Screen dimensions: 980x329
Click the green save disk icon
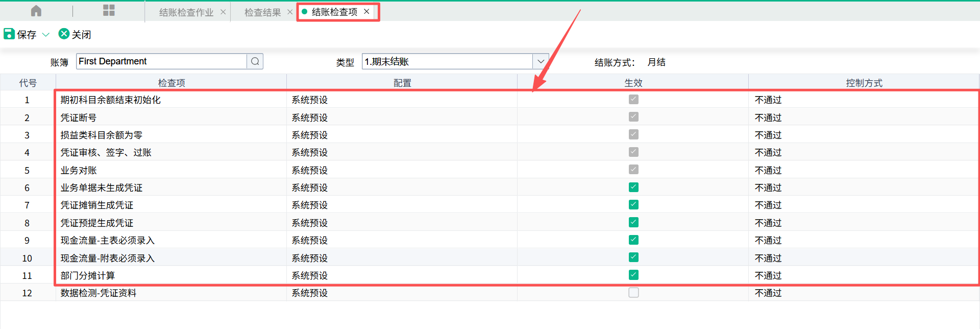tap(9, 34)
